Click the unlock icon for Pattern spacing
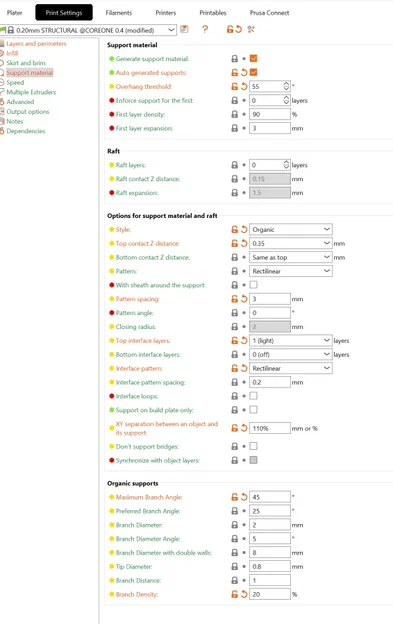 (235, 299)
